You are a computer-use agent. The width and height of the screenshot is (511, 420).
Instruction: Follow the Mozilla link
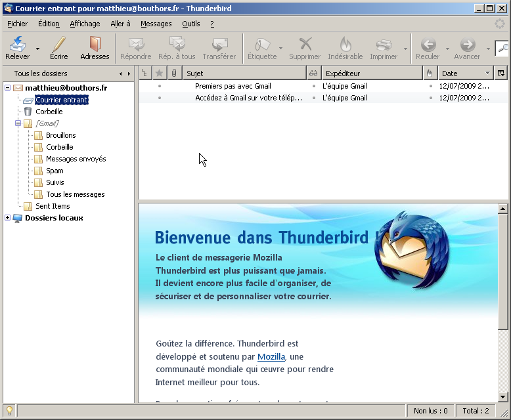[x=271, y=356]
